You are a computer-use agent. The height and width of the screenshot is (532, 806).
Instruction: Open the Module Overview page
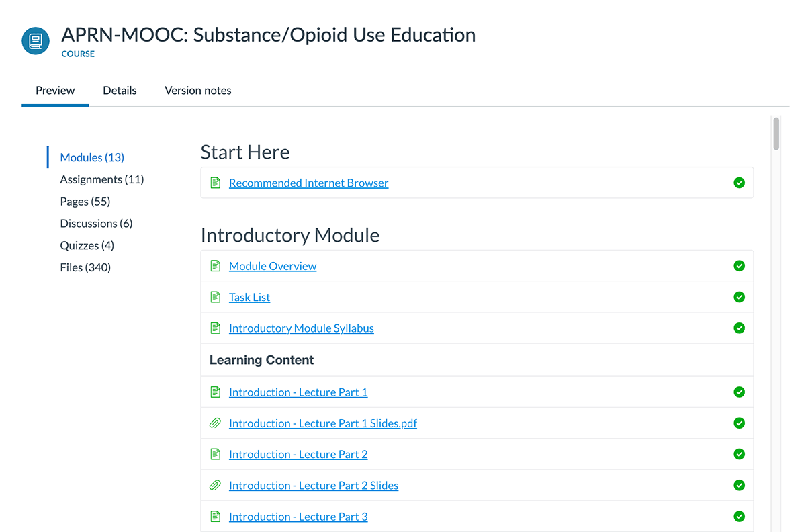(272, 265)
